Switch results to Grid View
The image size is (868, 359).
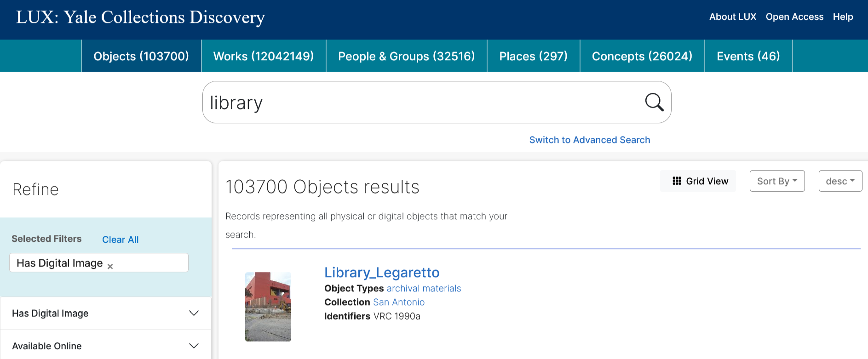click(x=697, y=181)
